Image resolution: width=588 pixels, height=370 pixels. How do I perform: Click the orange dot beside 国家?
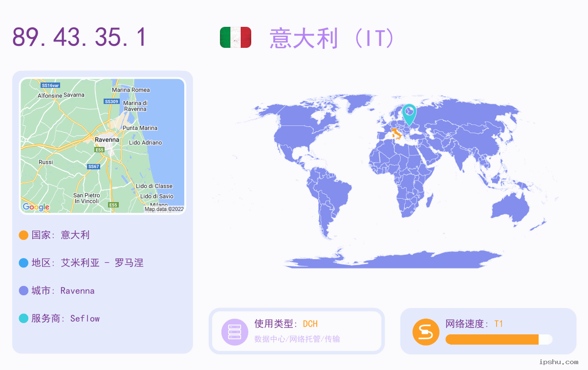pos(23,235)
